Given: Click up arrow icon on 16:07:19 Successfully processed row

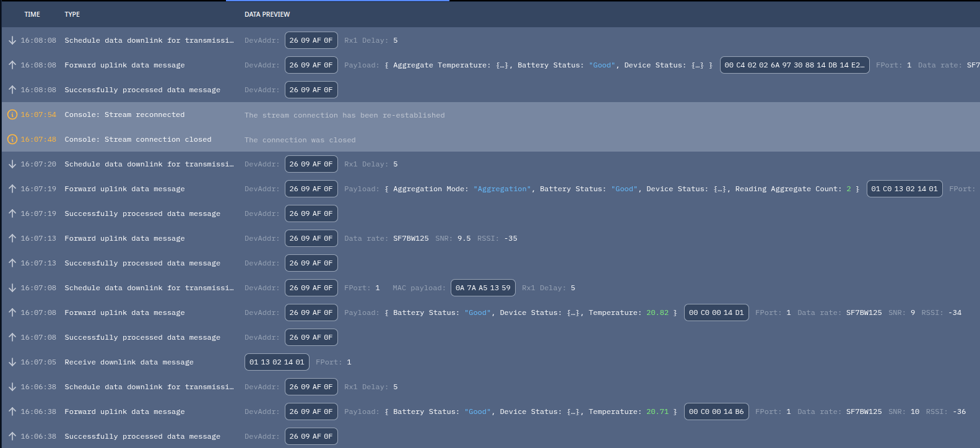Looking at the screenshot, I should click(x=12, y=213).
